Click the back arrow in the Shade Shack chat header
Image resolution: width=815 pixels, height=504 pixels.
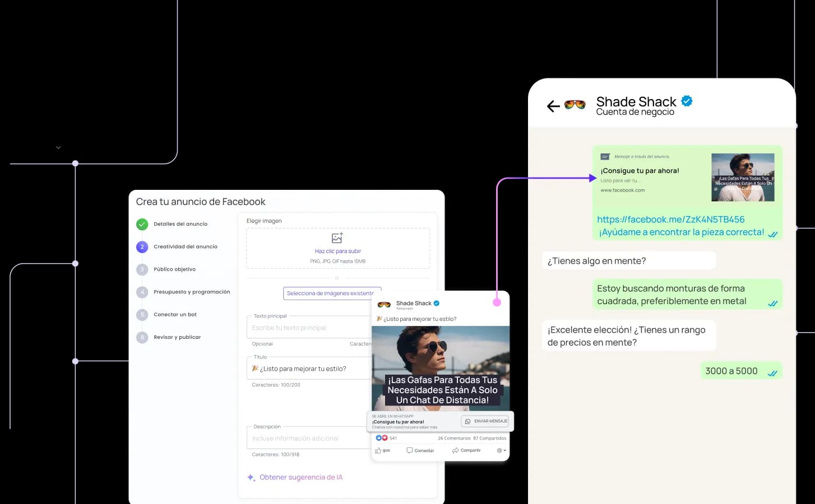tap(553, 106)
